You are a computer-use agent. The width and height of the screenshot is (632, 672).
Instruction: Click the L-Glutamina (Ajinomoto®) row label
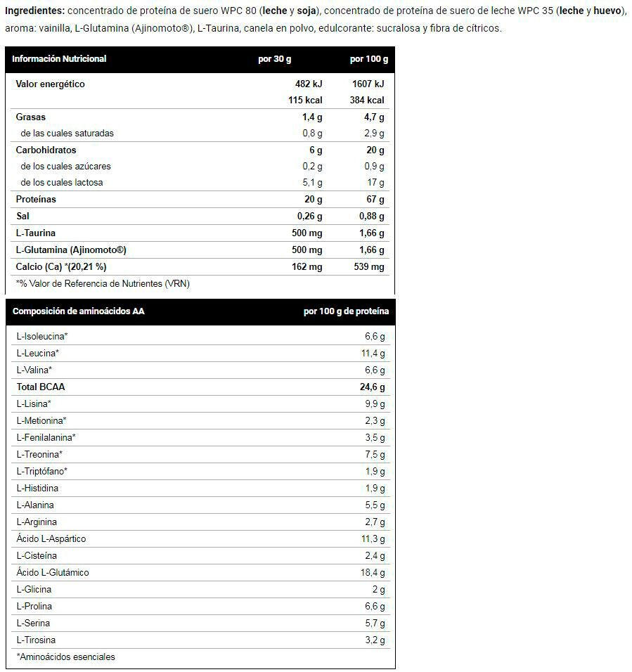pos(71,250)
